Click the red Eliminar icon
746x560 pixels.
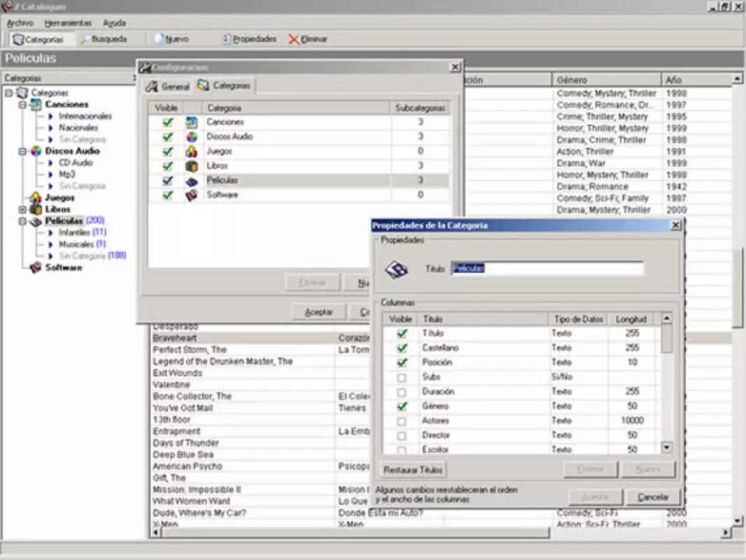[293, 39]
